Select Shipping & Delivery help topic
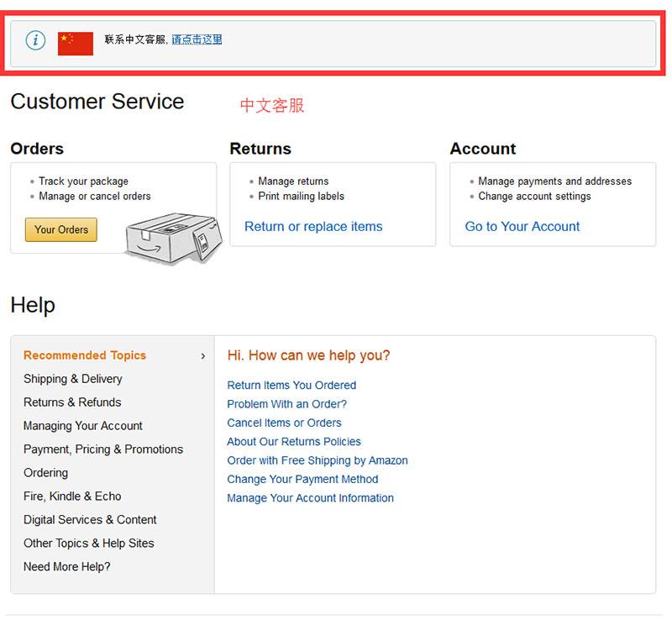This screenshot has width=672, height=620. [x=73, y=379]
